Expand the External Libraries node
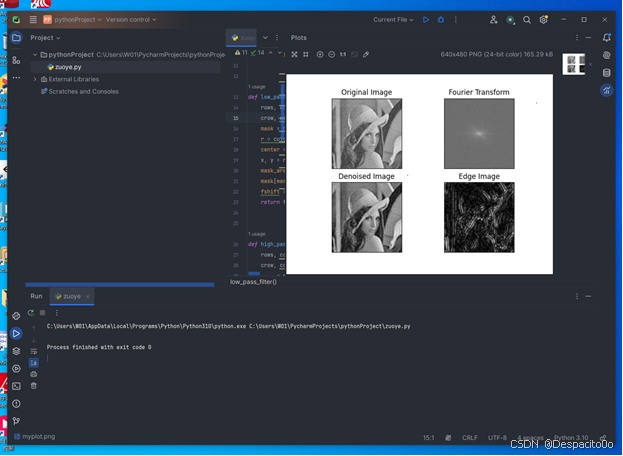 (35, 79)
